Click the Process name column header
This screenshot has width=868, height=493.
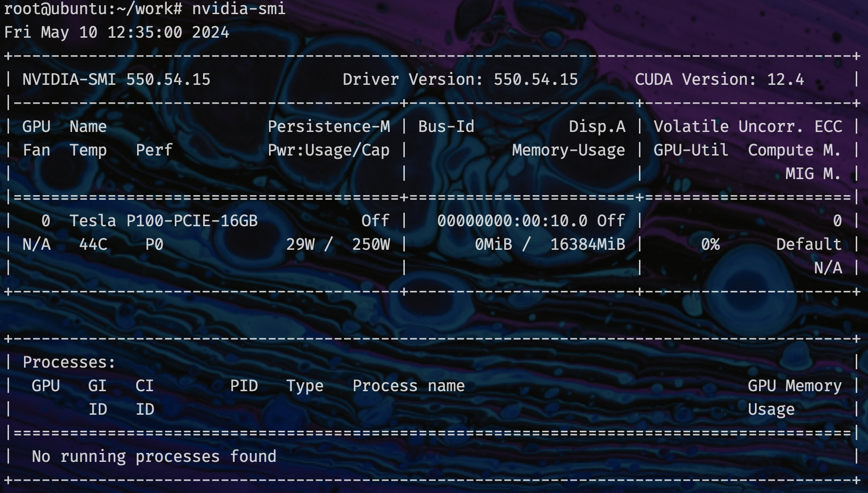tap(409, 386)
